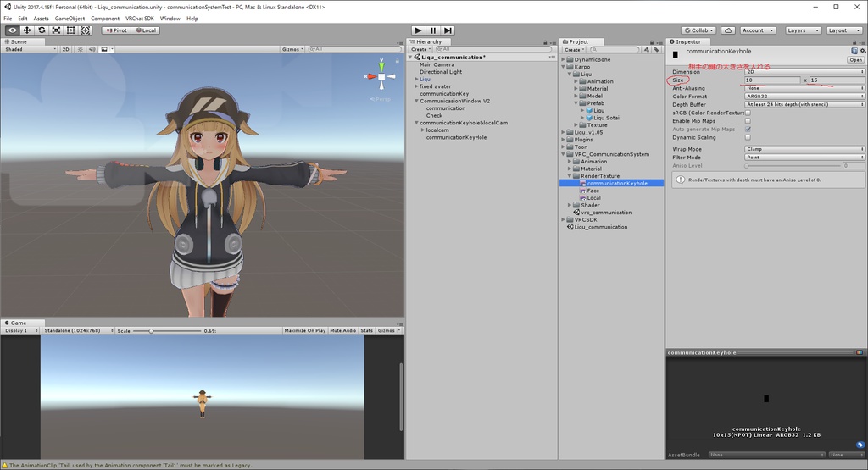Select the Rotate tool
Viewport: 868px width, 470px height.
click(x=42, y=30)
